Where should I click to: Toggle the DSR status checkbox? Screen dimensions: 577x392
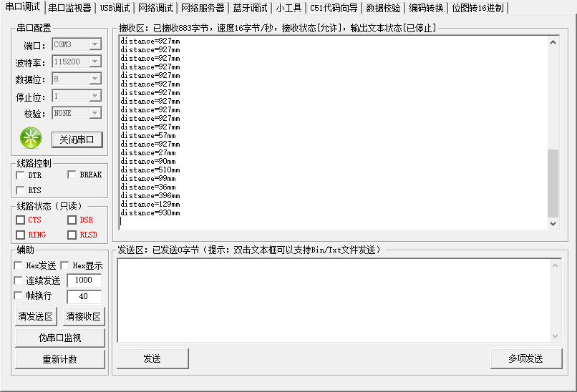pyautogui.click(x=72, y=220)
